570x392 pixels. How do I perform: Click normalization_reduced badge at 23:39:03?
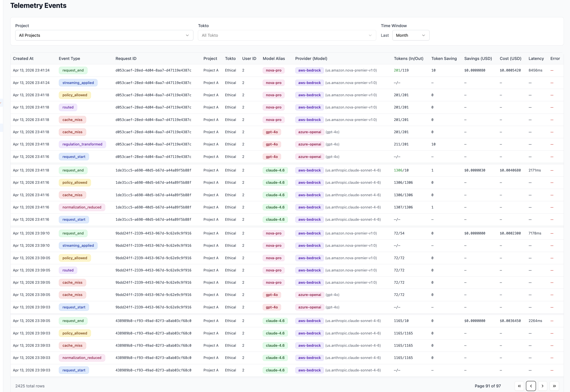82,358
